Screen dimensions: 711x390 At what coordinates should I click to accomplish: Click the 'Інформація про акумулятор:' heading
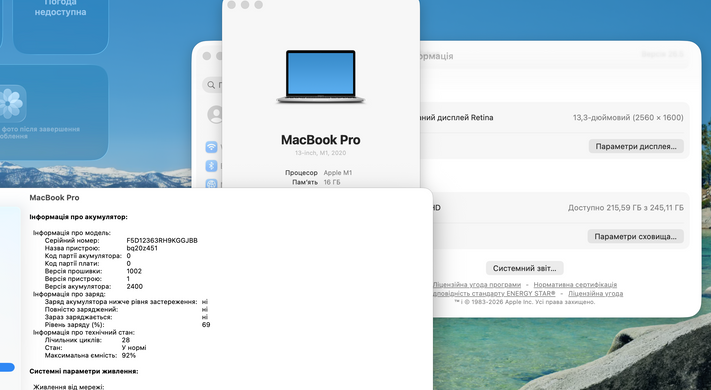(78, 217)
